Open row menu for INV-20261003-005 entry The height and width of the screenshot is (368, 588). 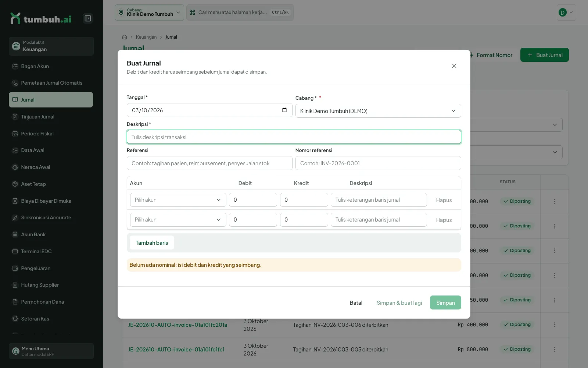click(555, 349)
